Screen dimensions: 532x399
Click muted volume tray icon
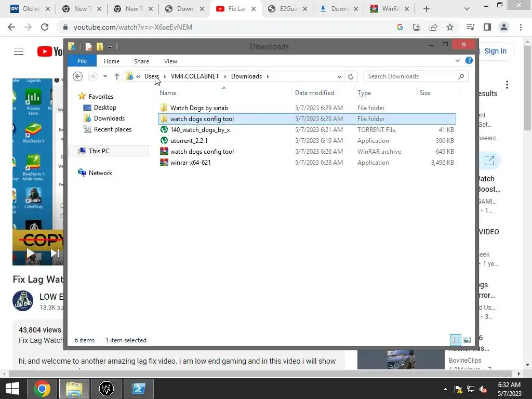click(x=483, y=389)
